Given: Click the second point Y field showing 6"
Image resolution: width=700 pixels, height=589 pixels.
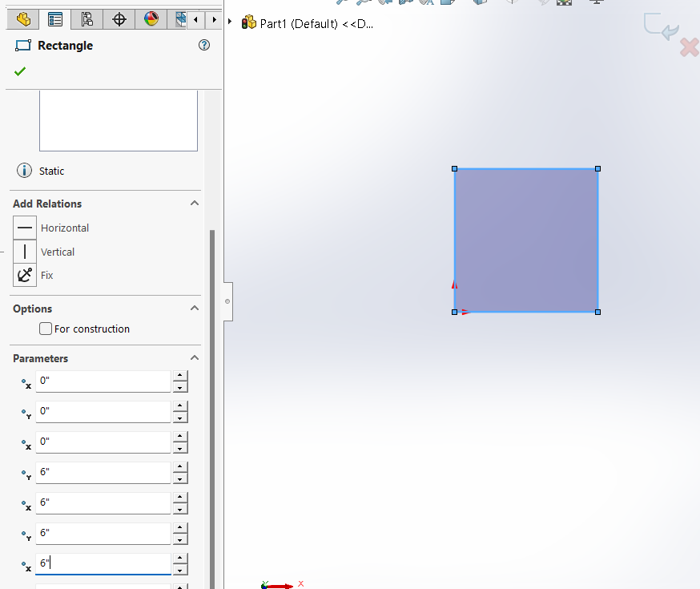Looking at the screenshot, I should coord(103,473).
